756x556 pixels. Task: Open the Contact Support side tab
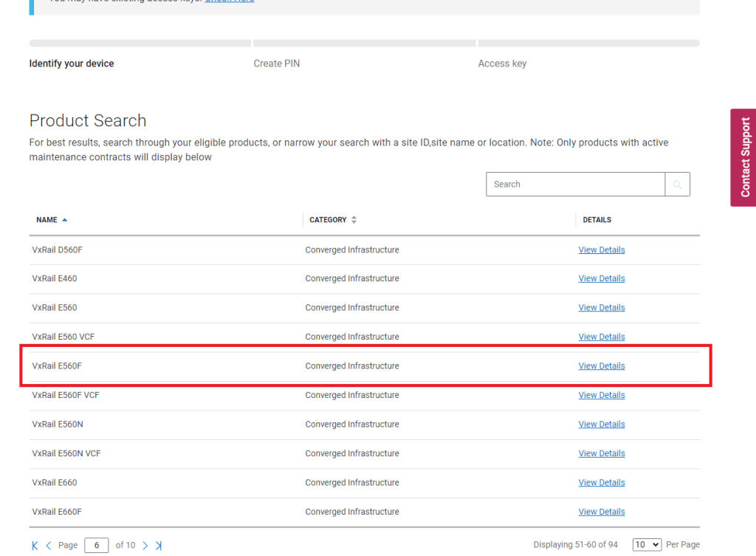(x=744, y=157)
